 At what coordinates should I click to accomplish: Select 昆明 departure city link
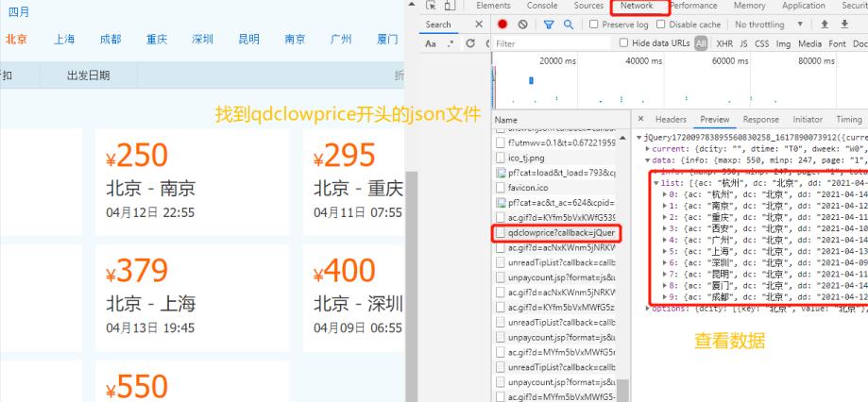tap(249, 40)
